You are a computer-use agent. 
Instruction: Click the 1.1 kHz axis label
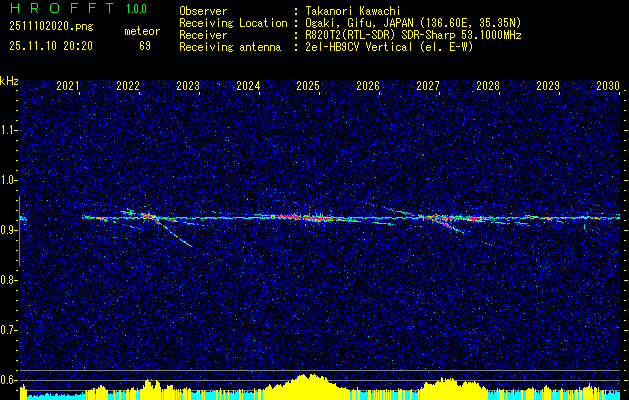(7, 130)
